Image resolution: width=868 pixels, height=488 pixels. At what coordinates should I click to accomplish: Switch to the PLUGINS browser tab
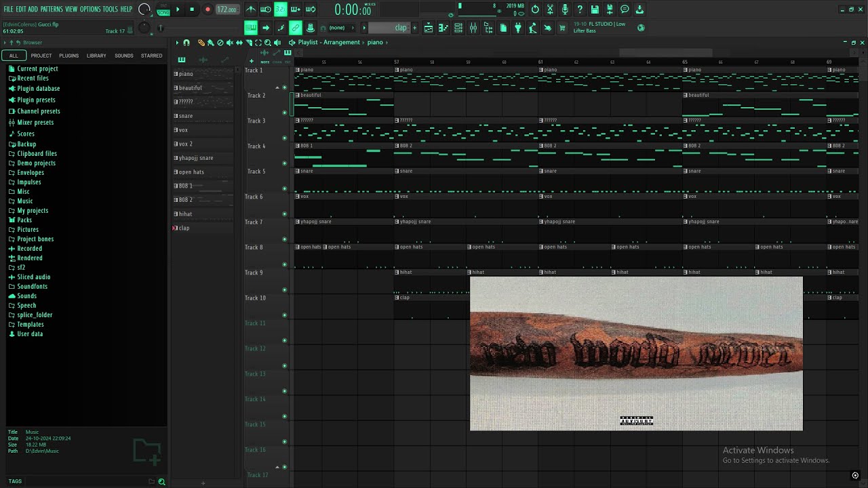tap(68, 56)
